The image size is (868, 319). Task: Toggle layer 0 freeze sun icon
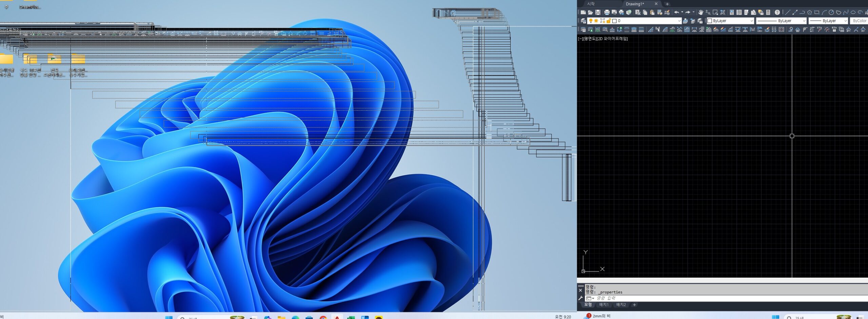tap(596, 21)
